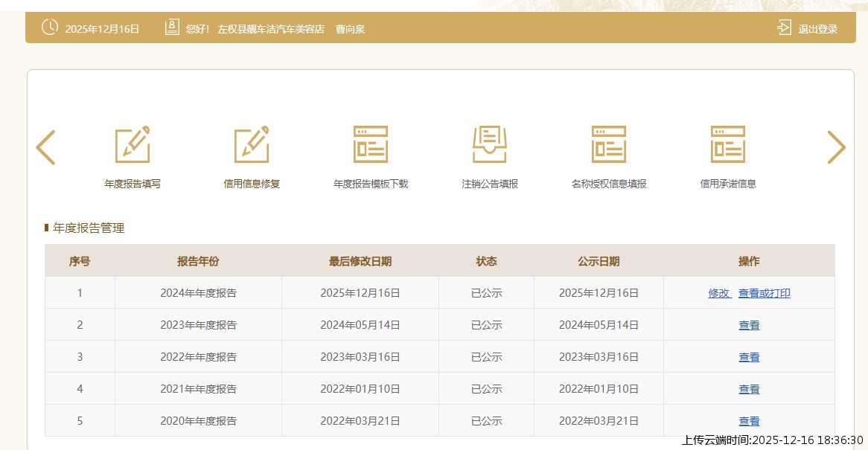
Task: Click 修改 for the 2024 annual report
Action: (x=719, y=293)
